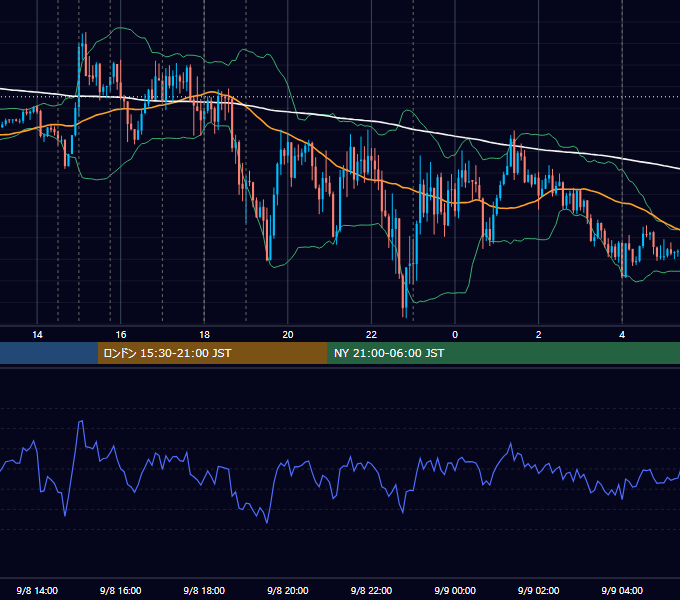Click the 9/9 00:00 time label
Screen dimensions: 680x600
[x=455, y=590]
